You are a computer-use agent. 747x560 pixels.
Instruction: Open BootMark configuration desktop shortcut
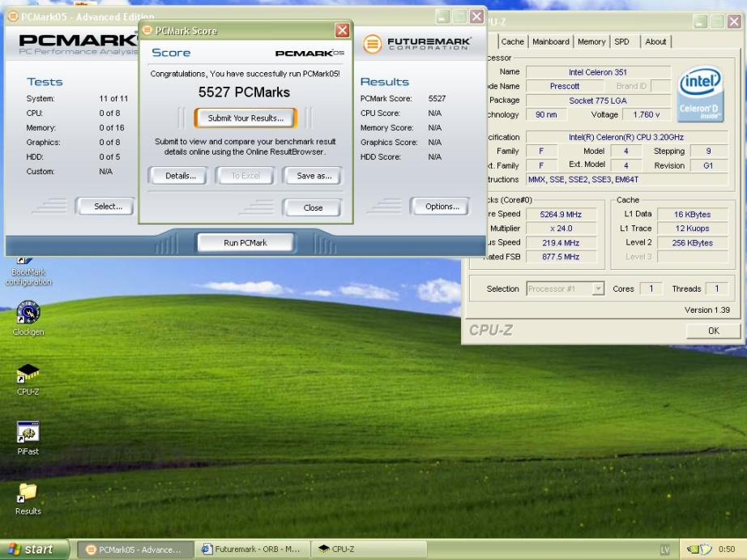(x=28, y=272)
